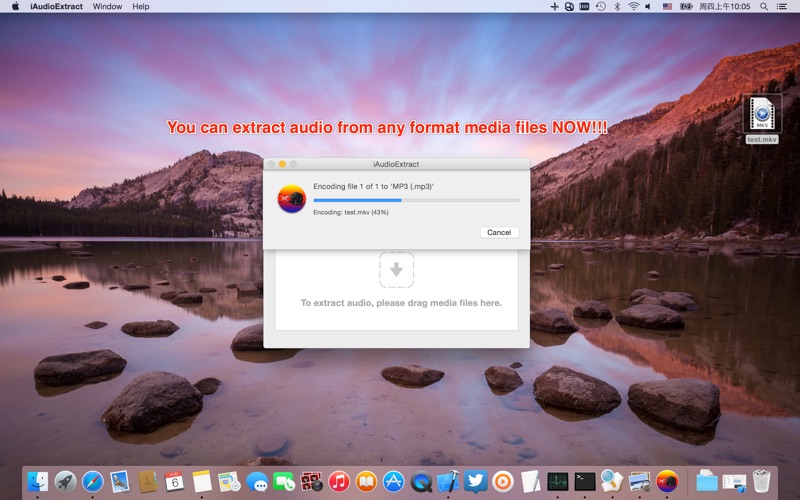This screenshot has width=800, height=500.
Task: Click the test.mkv filename label
Action: pyautogui.click(x=762, y=139)
